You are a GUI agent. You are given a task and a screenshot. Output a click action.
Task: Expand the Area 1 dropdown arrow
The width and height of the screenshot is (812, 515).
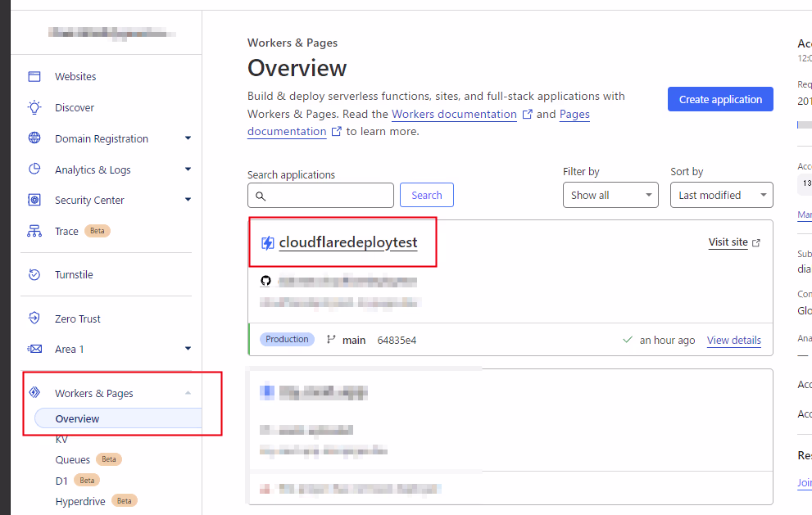[188, 348]
